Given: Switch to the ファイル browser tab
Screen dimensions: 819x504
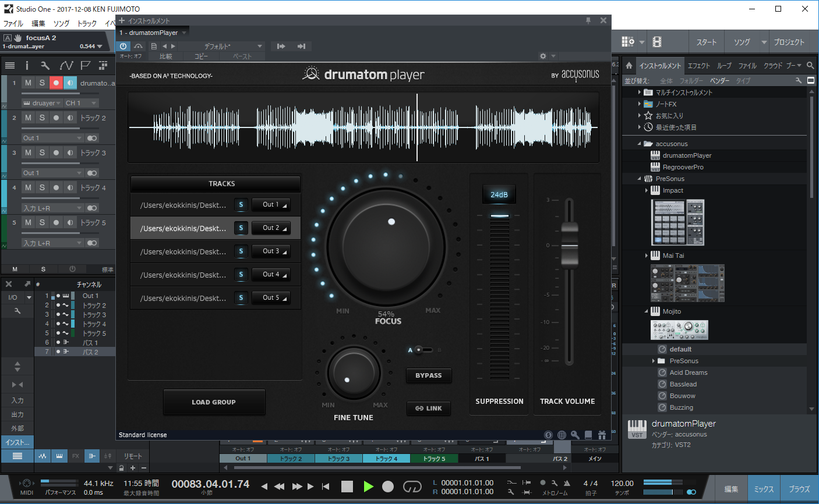Looking at the screenshot, I should 747,66.
